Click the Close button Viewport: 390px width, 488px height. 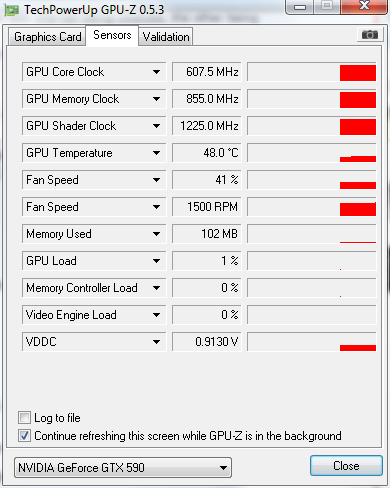click(346, 466)
